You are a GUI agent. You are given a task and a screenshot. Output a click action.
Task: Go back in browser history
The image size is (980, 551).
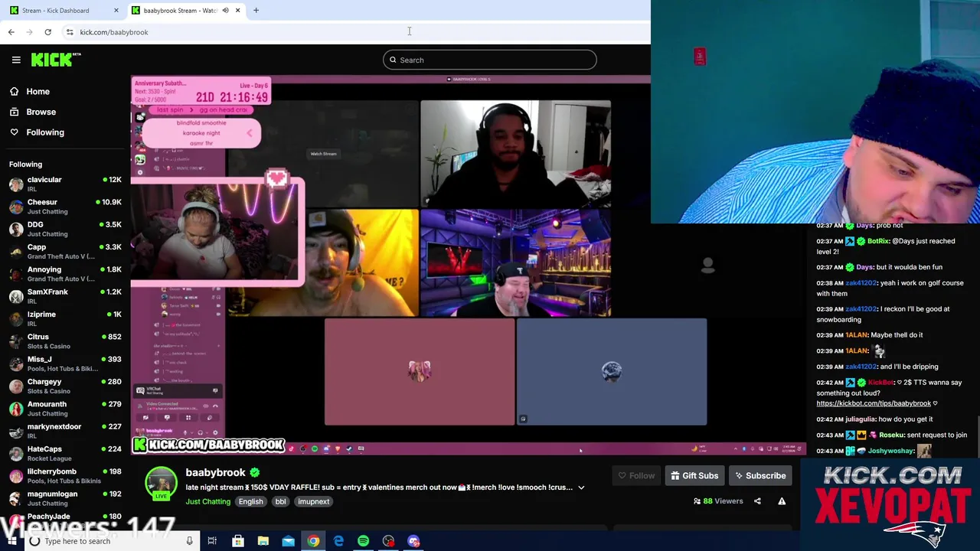pos(11,32)
